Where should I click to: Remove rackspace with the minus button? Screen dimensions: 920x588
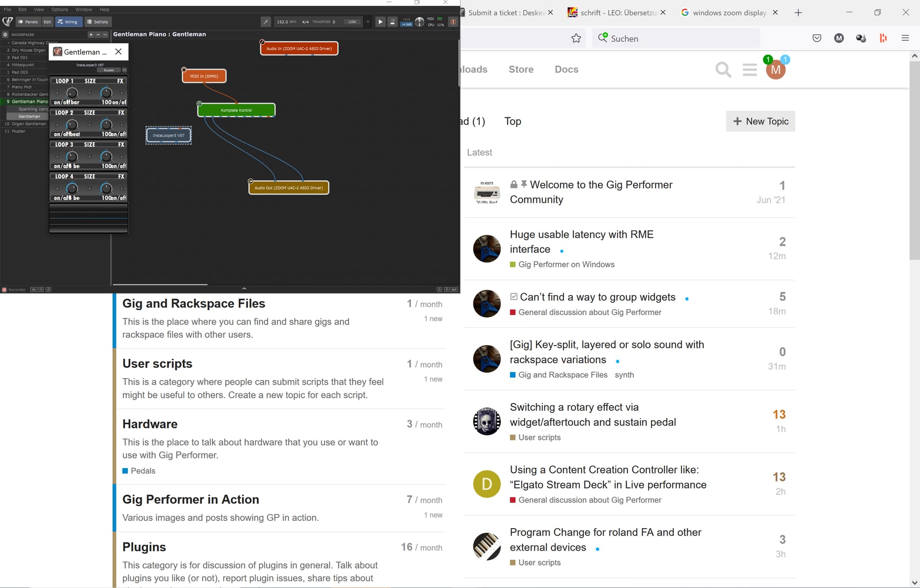[x=98, y=35]
